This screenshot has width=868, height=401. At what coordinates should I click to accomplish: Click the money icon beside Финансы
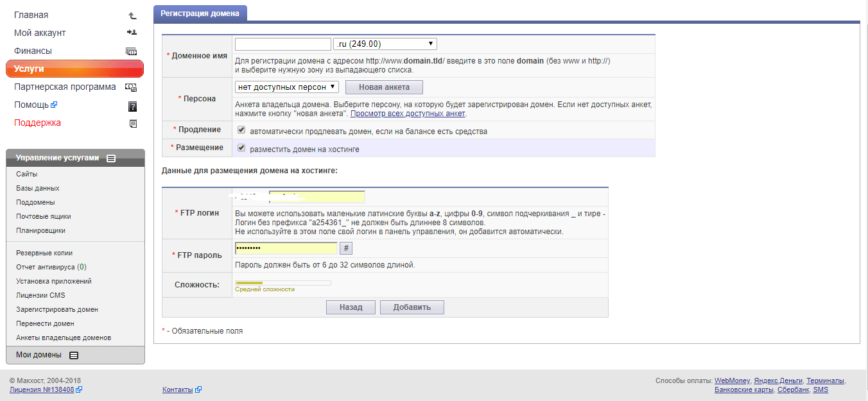132,51
